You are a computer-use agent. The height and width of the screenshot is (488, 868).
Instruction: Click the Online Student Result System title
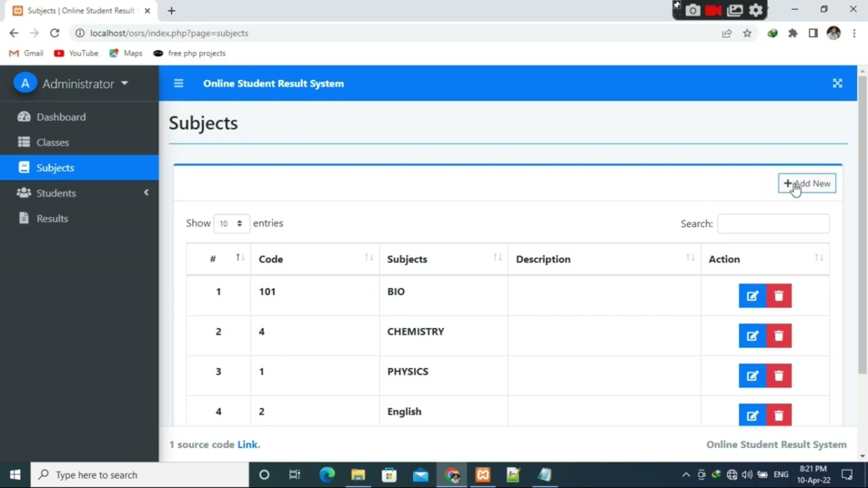(x=273, y=83)
